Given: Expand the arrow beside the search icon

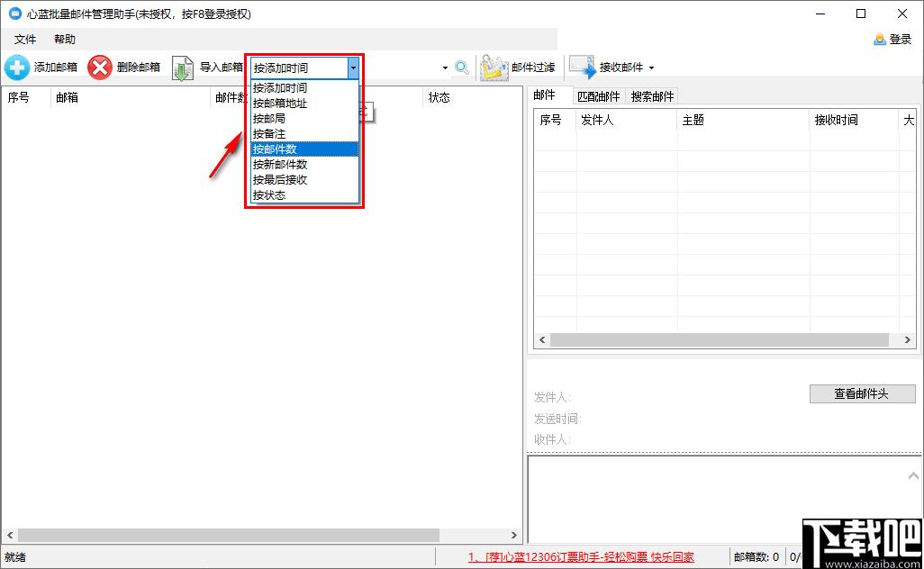Looking at the screenshot, I should click(x=445, y=68).
